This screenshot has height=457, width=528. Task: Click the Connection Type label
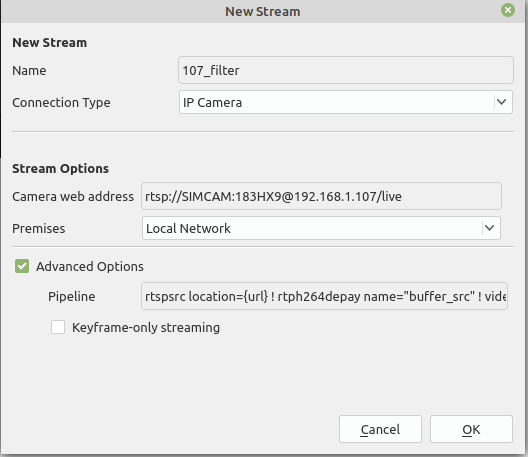(61, 102)
